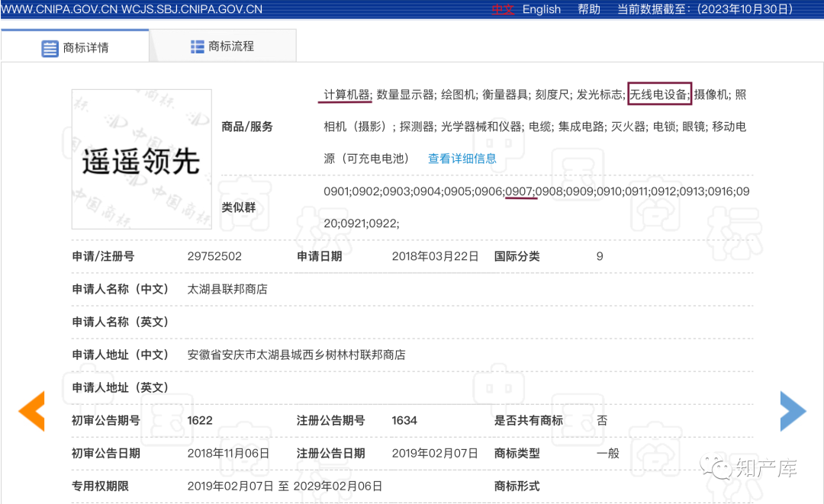824x504 pixels.
Task: Go to next record with blue right arrow
Action: [793, 411]
